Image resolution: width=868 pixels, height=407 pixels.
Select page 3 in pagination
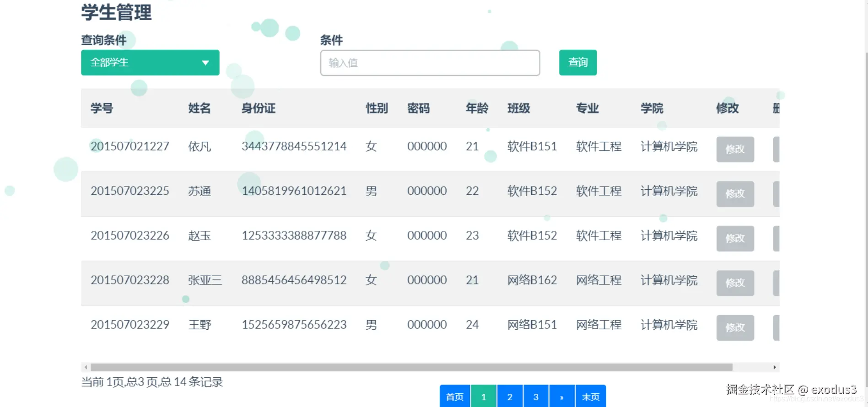pyautogui.click(x=536, y=396)
